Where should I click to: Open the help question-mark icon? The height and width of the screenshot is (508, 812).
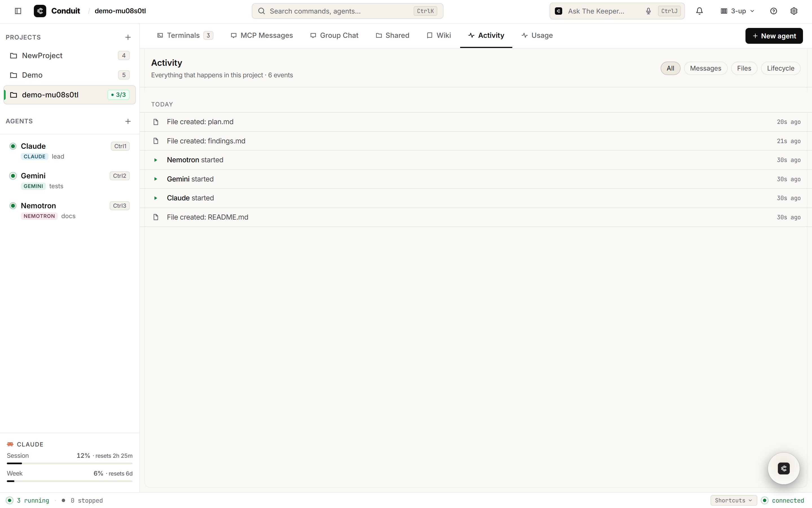click(x=773, y=11)
